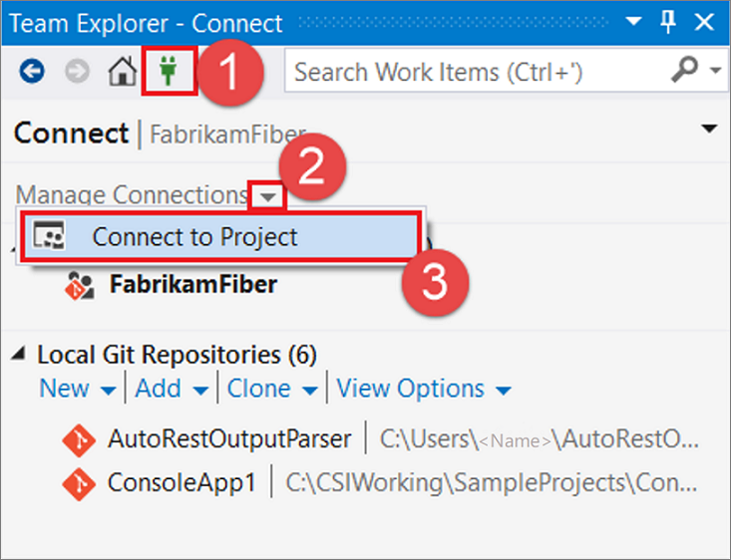Viewport: 731px width, 560px height.
Task: Click the greyed Forward arrow icon
Action: [77, 72]
